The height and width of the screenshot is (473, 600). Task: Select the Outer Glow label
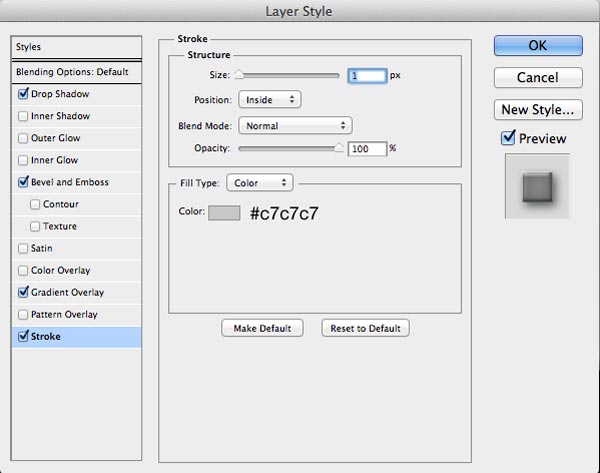point(55,138)
